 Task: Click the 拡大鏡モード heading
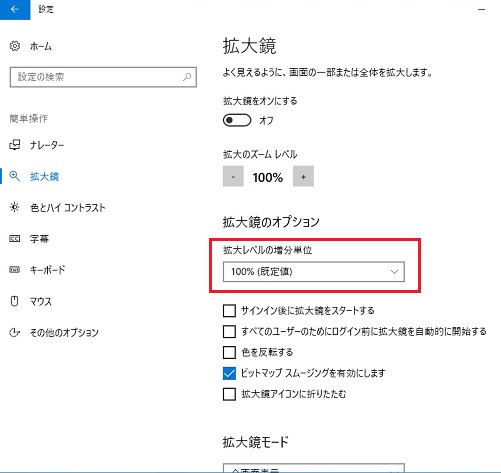point(256,442)
